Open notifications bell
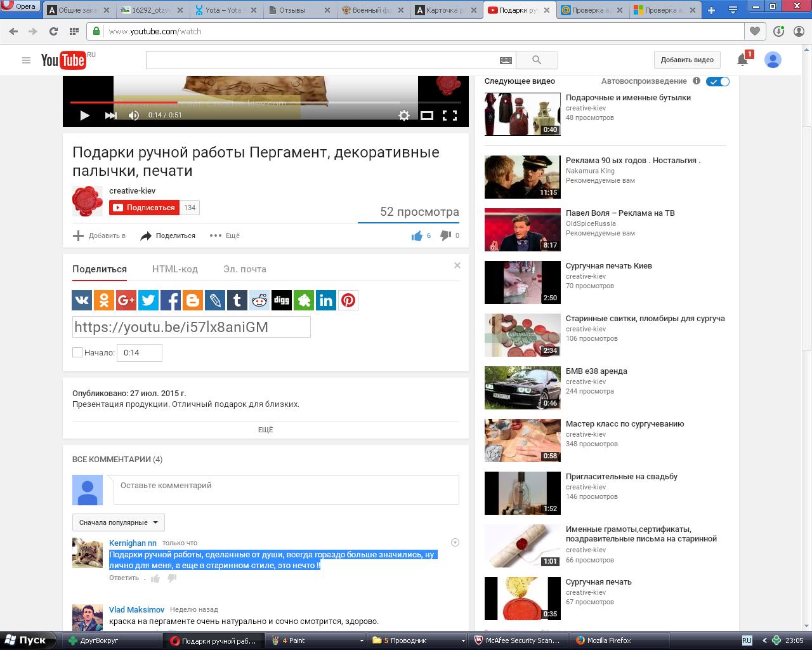This screenshot has width=812, height=650. point(742,60)
